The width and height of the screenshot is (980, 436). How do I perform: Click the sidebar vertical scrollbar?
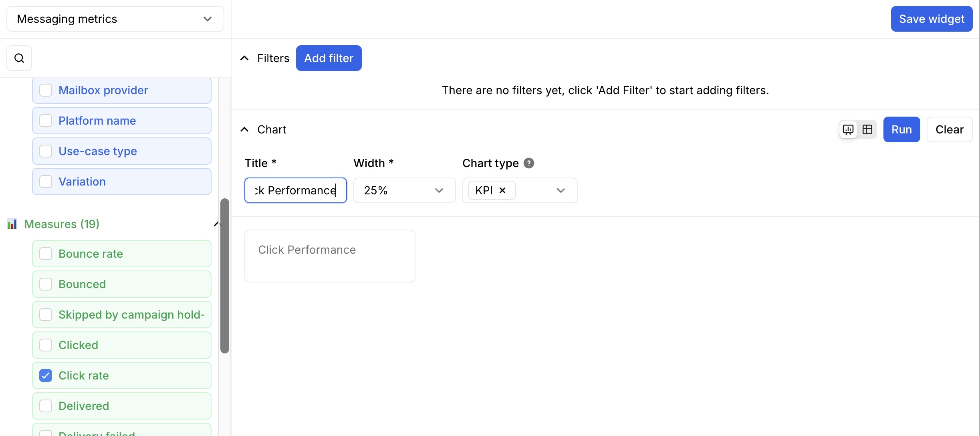click(225, 276)
